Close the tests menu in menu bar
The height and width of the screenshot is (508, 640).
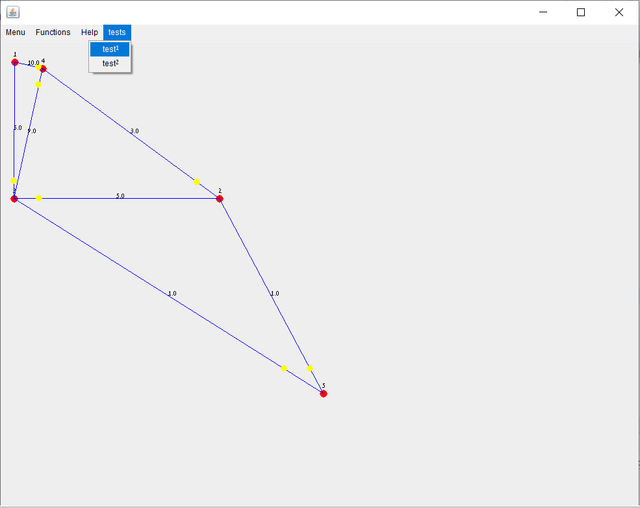[117, 32]
